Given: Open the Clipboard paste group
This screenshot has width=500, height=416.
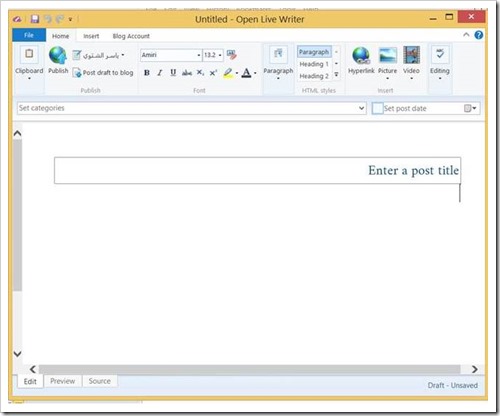Looking at the screenshot, I should tap(29, 64).
